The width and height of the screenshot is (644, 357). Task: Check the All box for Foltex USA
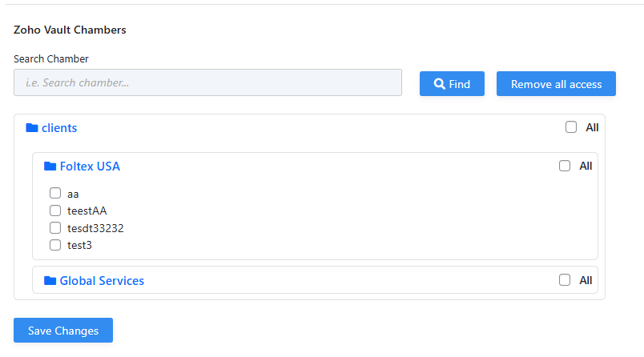tap(565, 166)
